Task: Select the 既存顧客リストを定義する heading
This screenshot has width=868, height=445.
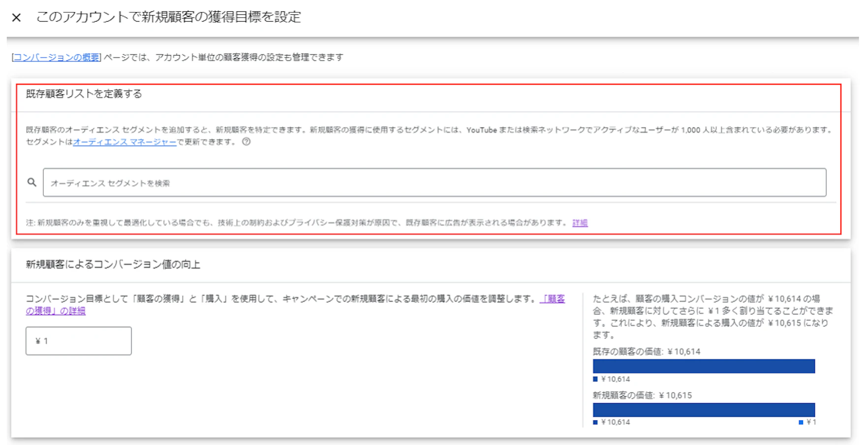Action: pos(84,94)
